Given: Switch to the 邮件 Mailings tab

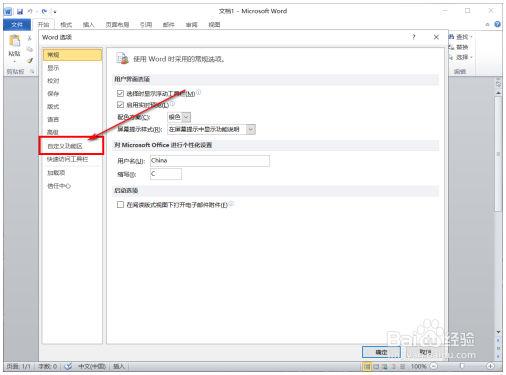Looking at the screenshot, I should 169,24.
